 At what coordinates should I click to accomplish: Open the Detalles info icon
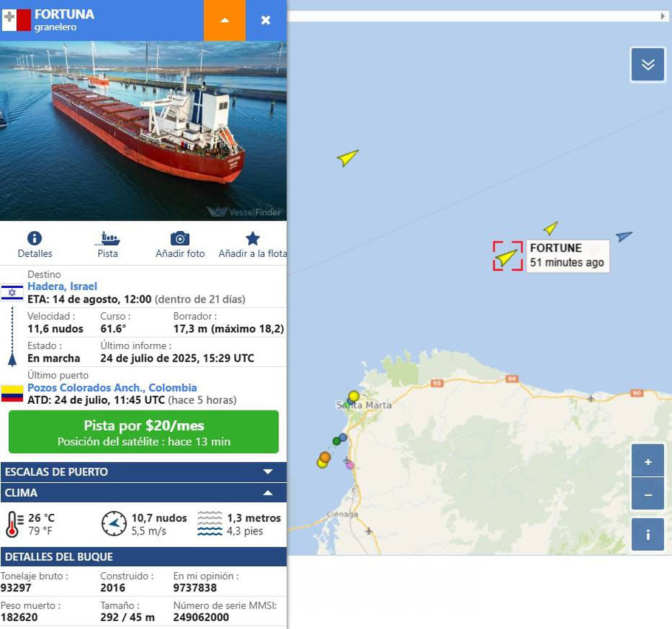click(x=34, y=238)
